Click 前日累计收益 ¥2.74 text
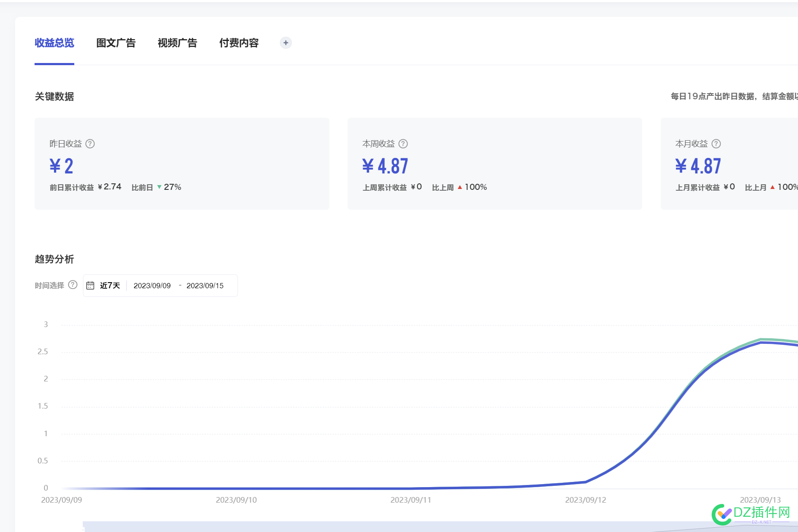Image resolution: width=798 pixels, height=532 pixels. (x=85, y=187)
